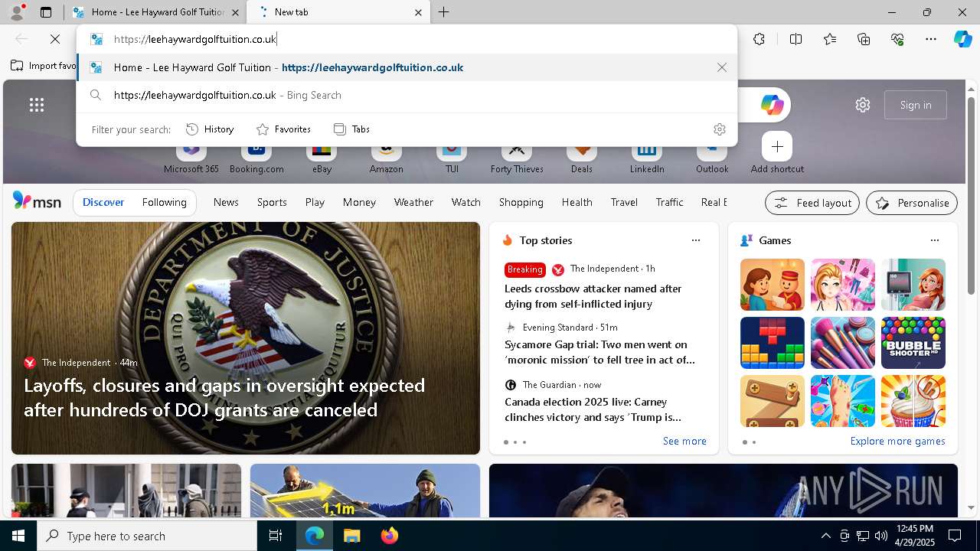Click Explore more games link
The height and width of the screenshot is (551, 980).
897,441
